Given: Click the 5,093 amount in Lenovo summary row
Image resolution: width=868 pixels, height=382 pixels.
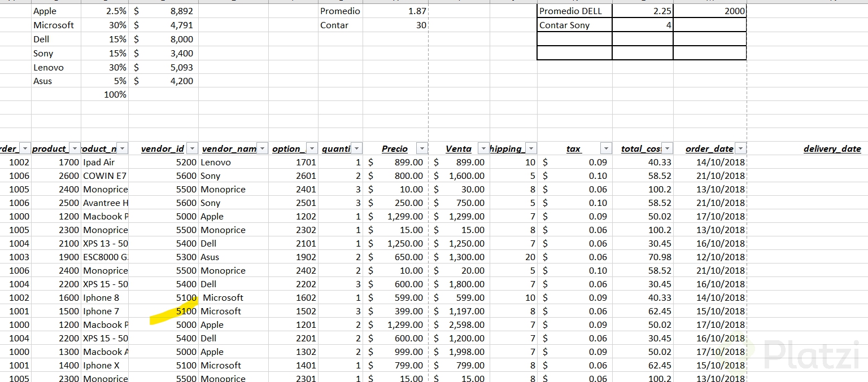Looking at the screenshot, I should pyautogui.click(x=163, y=67).
